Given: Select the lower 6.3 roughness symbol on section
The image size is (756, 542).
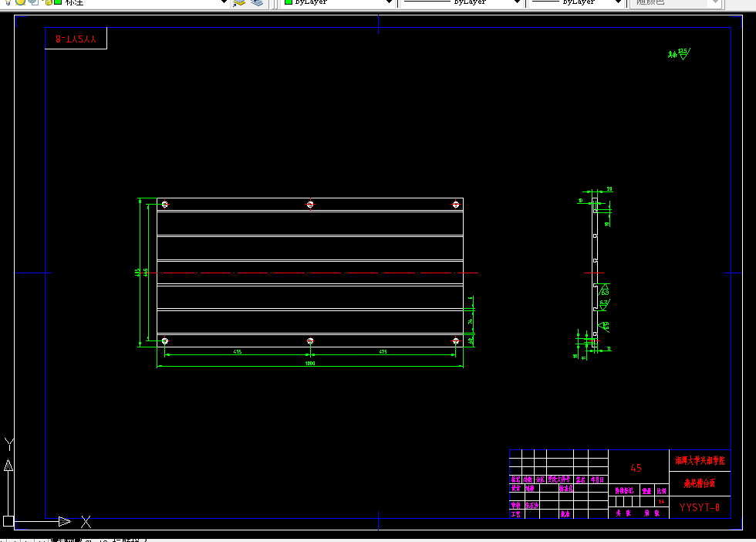Looking at the screenshot, I should [x=603, y=305].
